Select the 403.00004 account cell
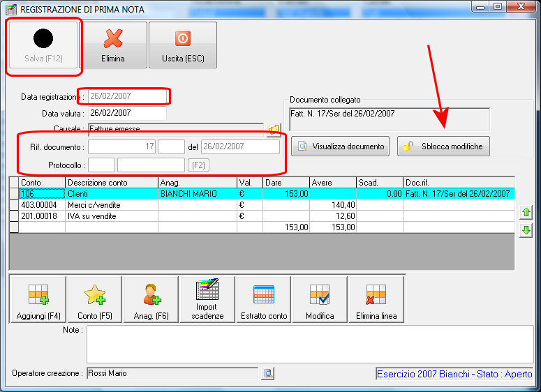The image size is (541, 392). click(42, 205)
